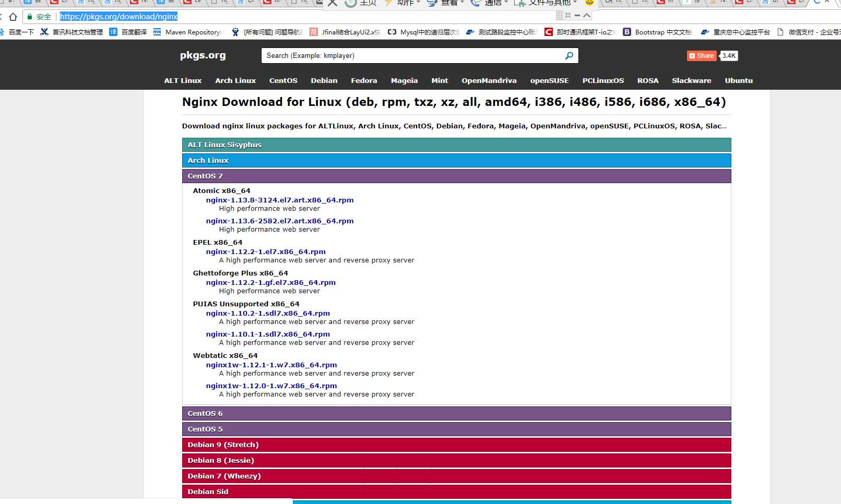This screenshot has width=841, height=504.
Task: Open nginx-1.10.2-1.sdl7.x86_64.rpm link
Action: point(268,313)
